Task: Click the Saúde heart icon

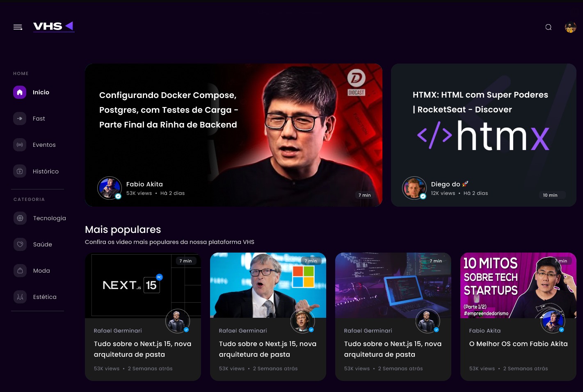Action: (x=20, y=244)
